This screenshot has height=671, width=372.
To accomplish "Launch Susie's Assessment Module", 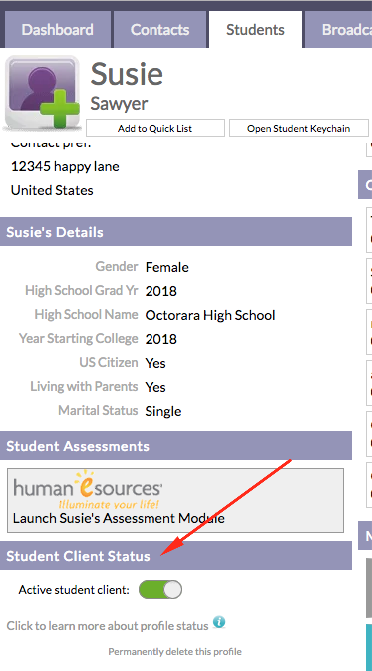I will pyautogui.click(x=119, y=518).
